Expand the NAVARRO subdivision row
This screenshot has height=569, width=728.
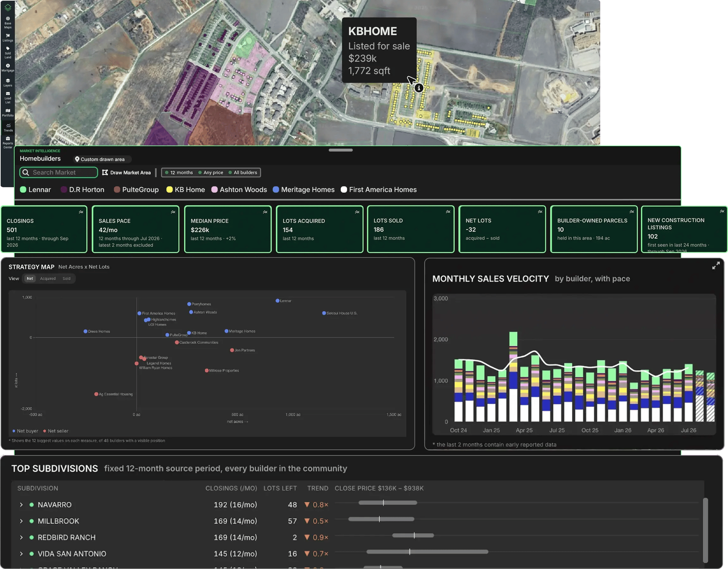(x=21, y=505)
